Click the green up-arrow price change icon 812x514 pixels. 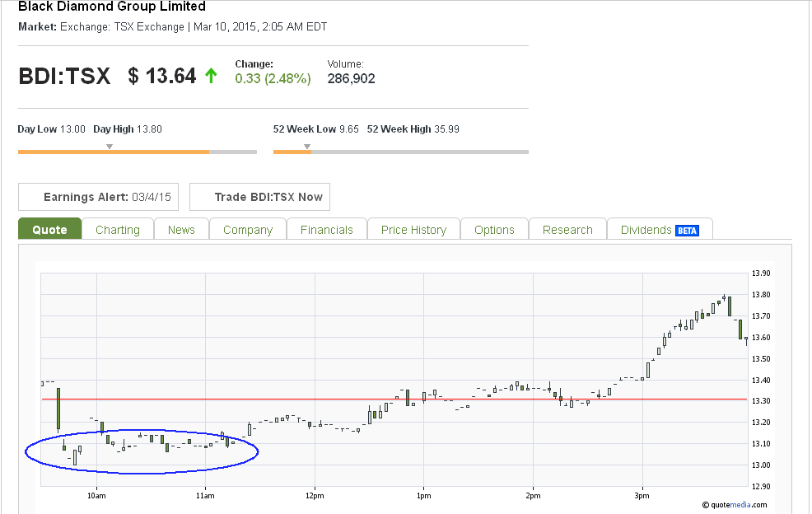(x=211, y=76)
